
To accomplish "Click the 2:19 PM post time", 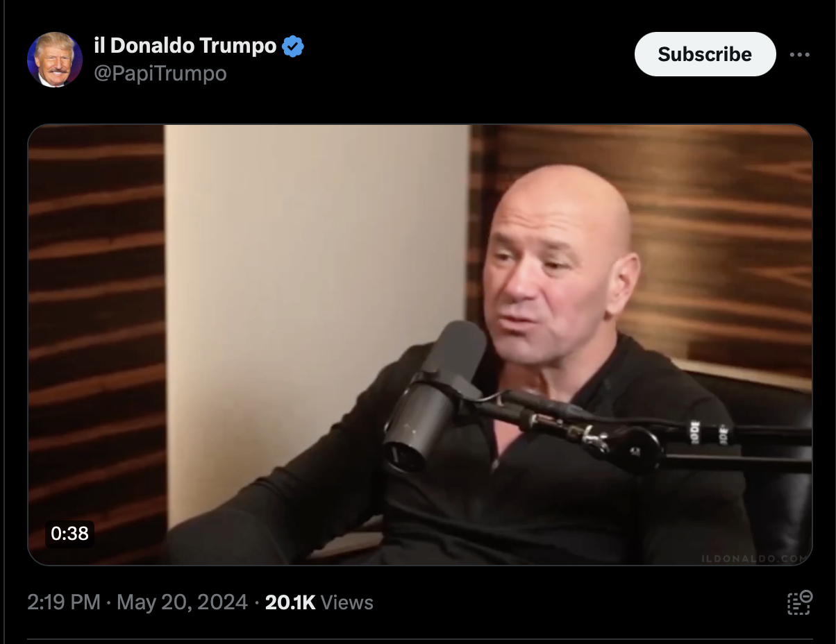I will (x=64, y=602).
